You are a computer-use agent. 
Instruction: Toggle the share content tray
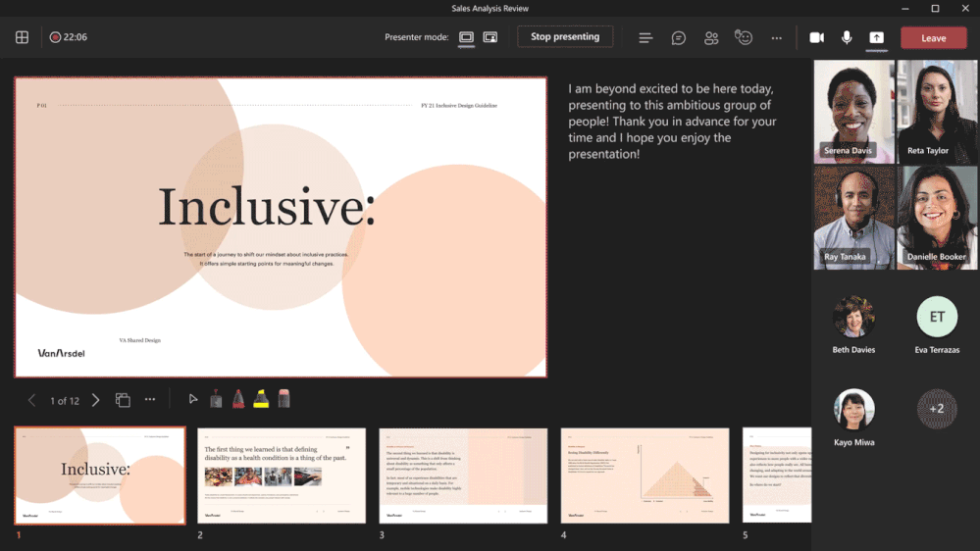point(877,37)
